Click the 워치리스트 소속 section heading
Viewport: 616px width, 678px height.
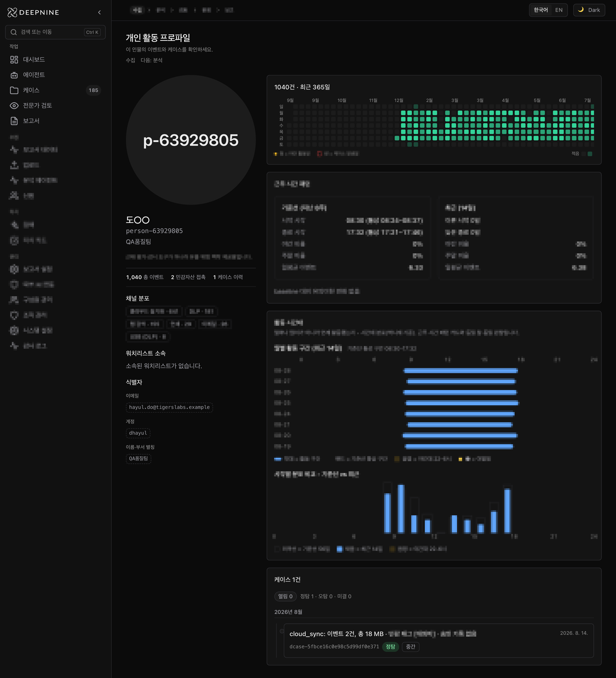pyautogui.click(x=146, y=353)
